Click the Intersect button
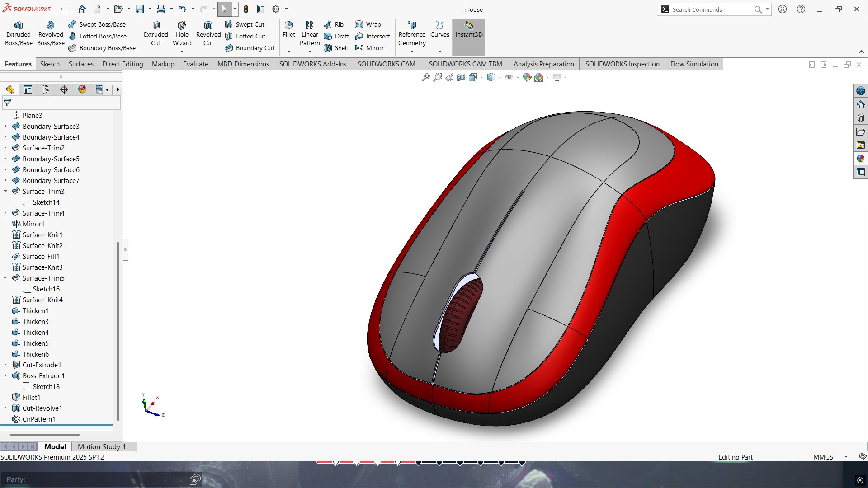Viewport: 868px width, 488px height. click(373, 36)
